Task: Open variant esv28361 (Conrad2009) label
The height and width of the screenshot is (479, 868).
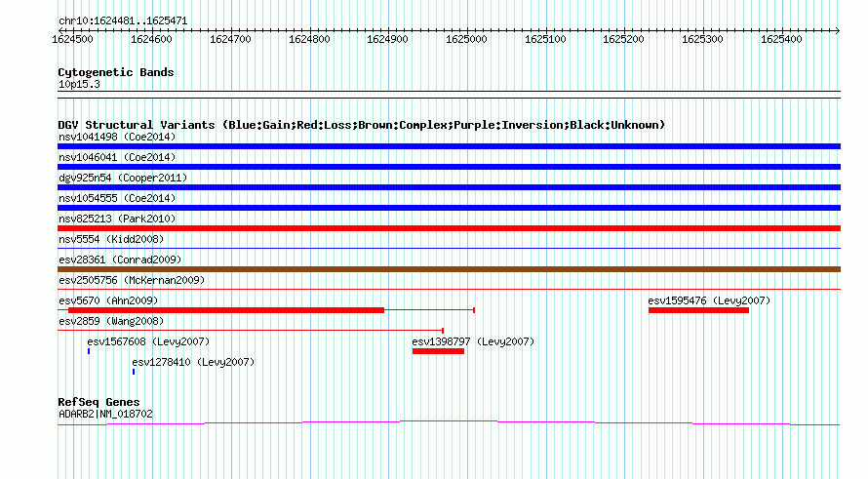Action: click(120, 259)
